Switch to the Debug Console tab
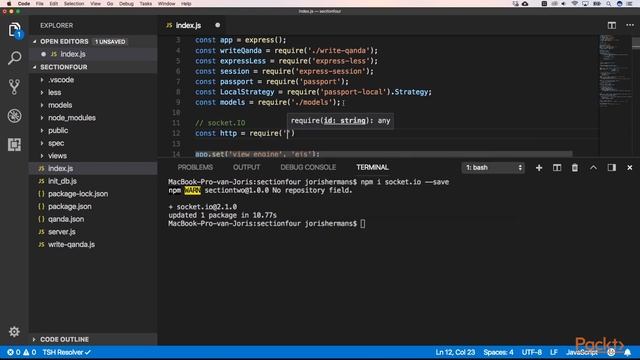The width and height of the screenshot is (640, 360). tap(308, 167)
